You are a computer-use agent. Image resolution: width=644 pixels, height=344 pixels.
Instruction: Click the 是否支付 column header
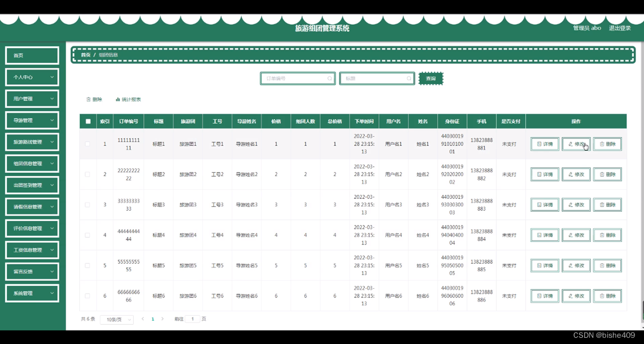point(511,121)
